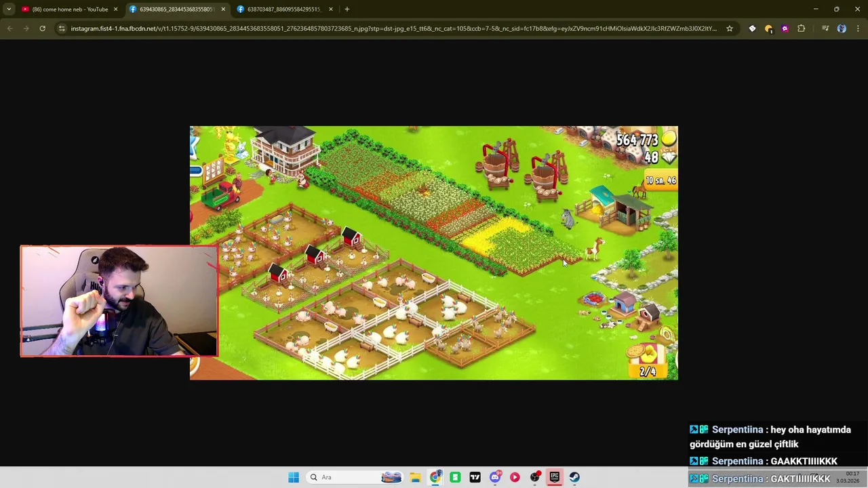This screenshot has height=488, width=868.
Task: Select the 639430865 image tab
Action: pyautogui.click(x=176, y=9)
